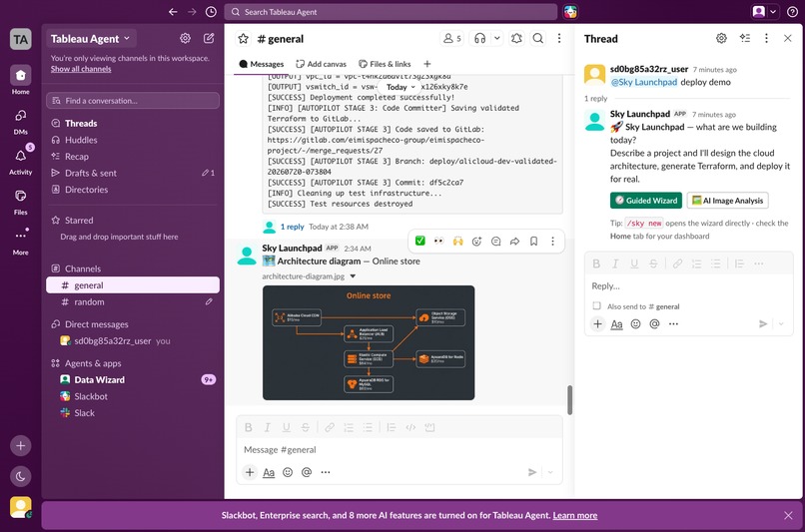Screen dimensions: 805x532
Task: Switch to the Messages tab
Action: click(262, 64)
